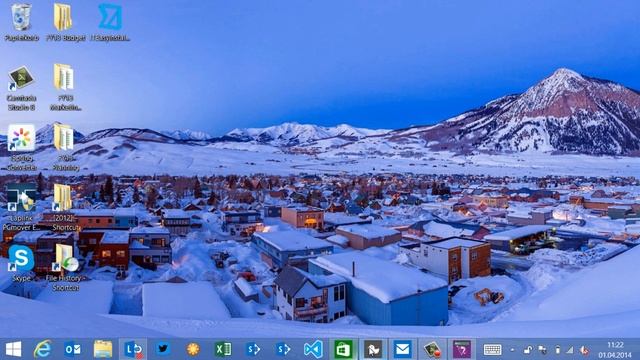Open the Action Center flag icon in the tray

click(542, 350)
